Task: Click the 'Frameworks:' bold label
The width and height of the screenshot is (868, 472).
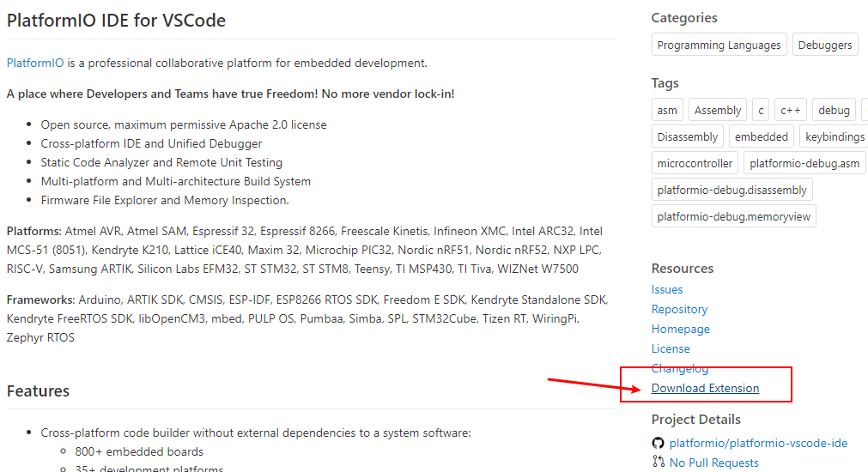Action: [41, 300]
